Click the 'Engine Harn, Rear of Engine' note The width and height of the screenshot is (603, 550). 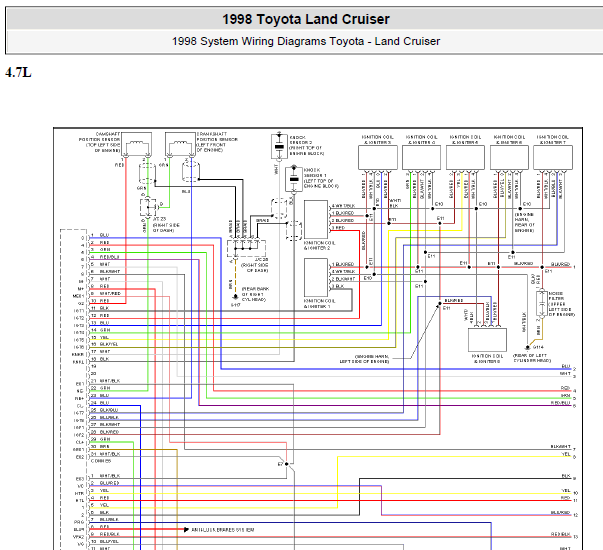pyautogui.click(x=525, y=222)
